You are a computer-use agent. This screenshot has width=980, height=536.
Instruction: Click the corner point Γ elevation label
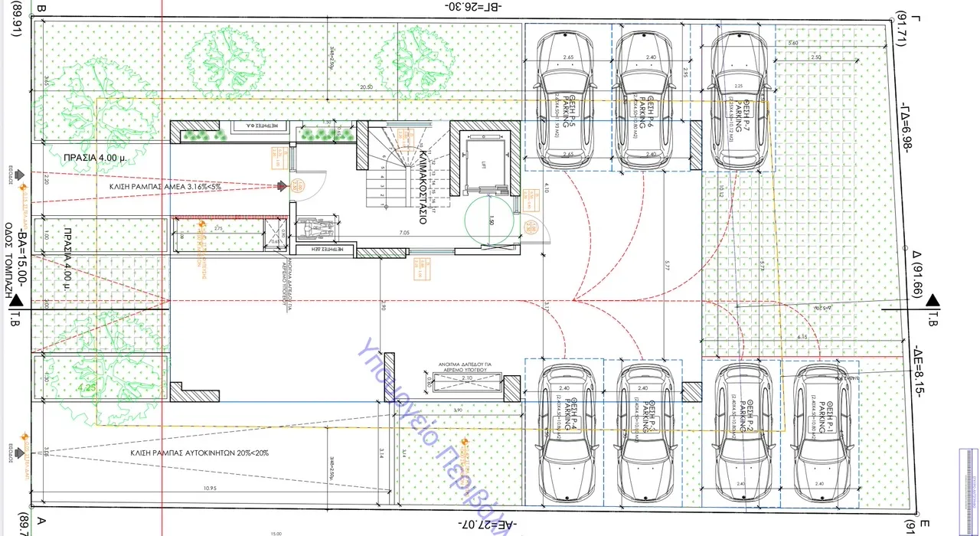point(903,28)
